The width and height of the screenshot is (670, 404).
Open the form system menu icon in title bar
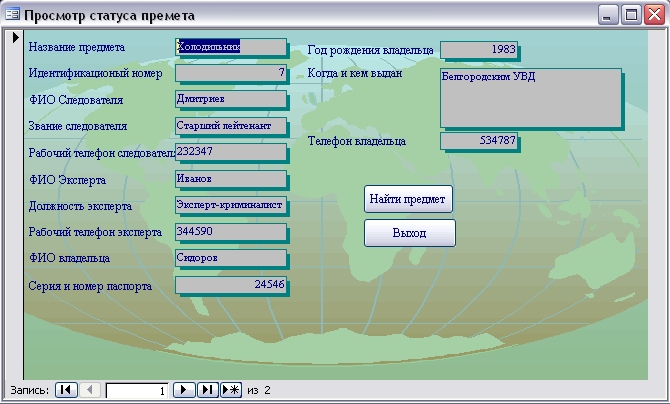point(12,15)
